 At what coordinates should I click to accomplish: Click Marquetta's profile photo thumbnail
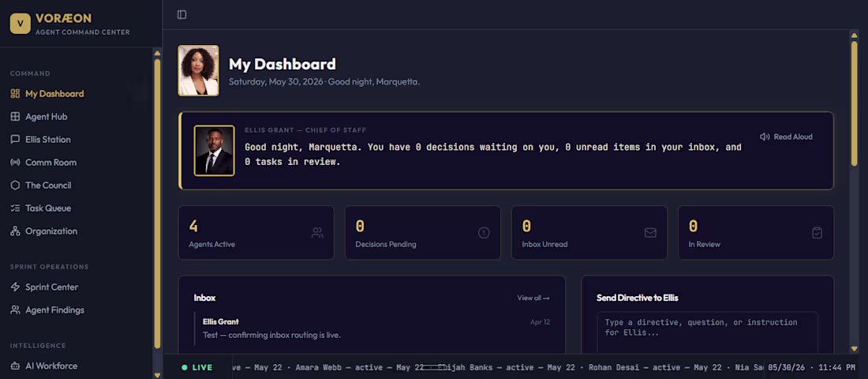[x=198, y=70]
